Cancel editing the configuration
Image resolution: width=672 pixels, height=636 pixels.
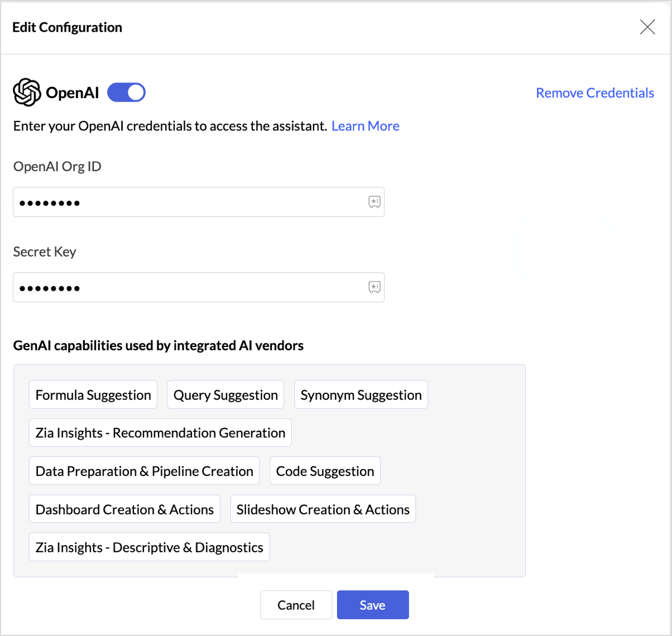296,605
